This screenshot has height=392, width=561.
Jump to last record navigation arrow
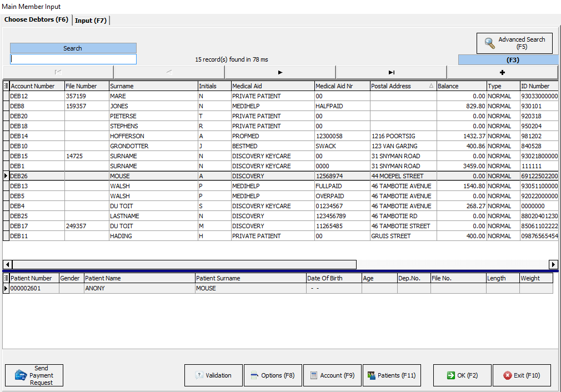pyautogui.click(x=391, y=72)
